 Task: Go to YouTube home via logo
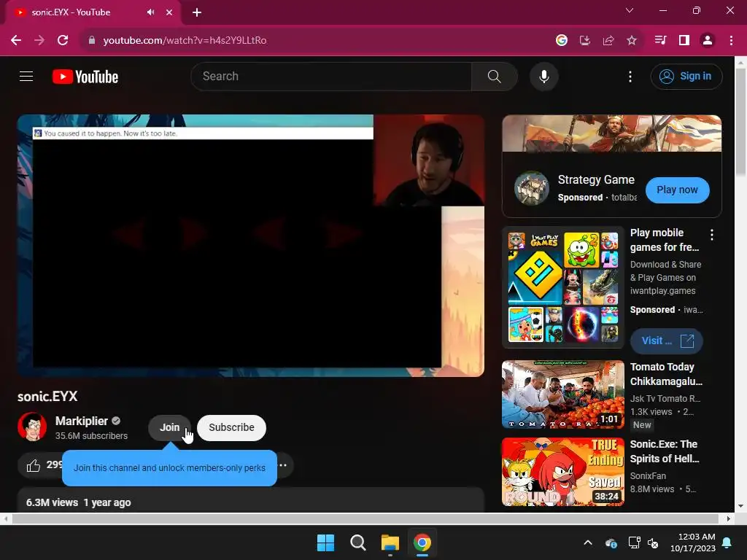85,77
